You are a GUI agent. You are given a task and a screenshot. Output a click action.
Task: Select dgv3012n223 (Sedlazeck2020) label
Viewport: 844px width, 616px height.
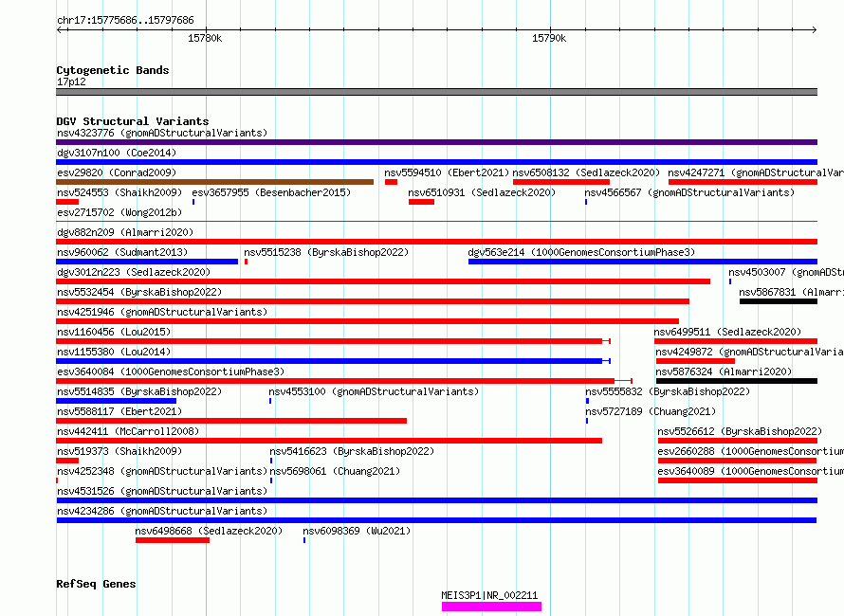coord(134,272)
